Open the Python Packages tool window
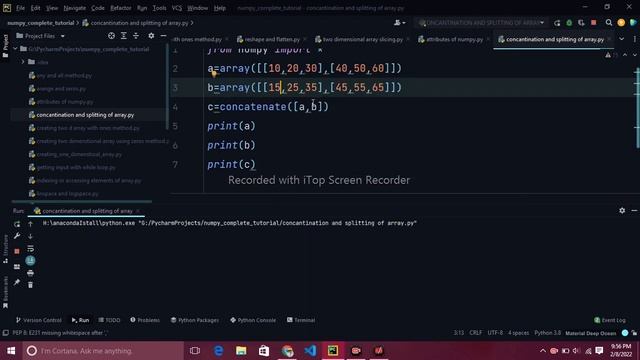The height and width of the screenshot is (360, 640). 195,320
